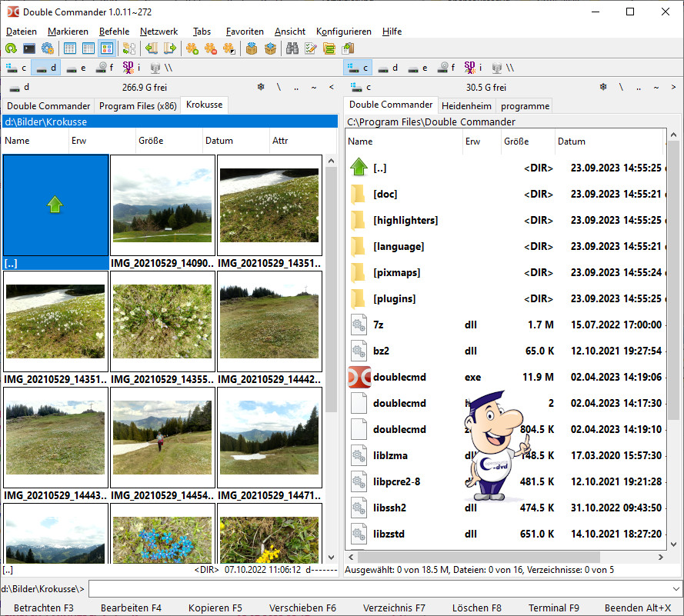The image size is (684, 616).
Task: Open the terminal window icon
Action: click(29, 48)
